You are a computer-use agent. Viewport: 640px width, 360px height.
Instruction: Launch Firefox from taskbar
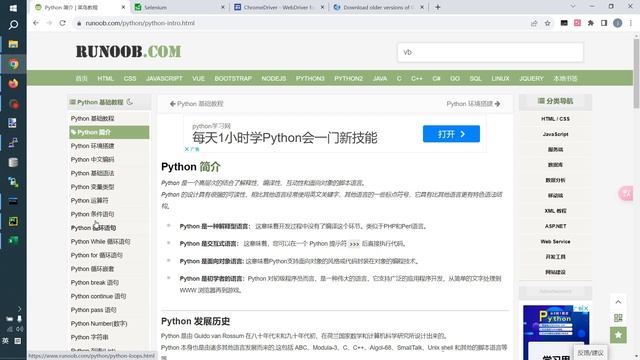[x=13, y=84]
